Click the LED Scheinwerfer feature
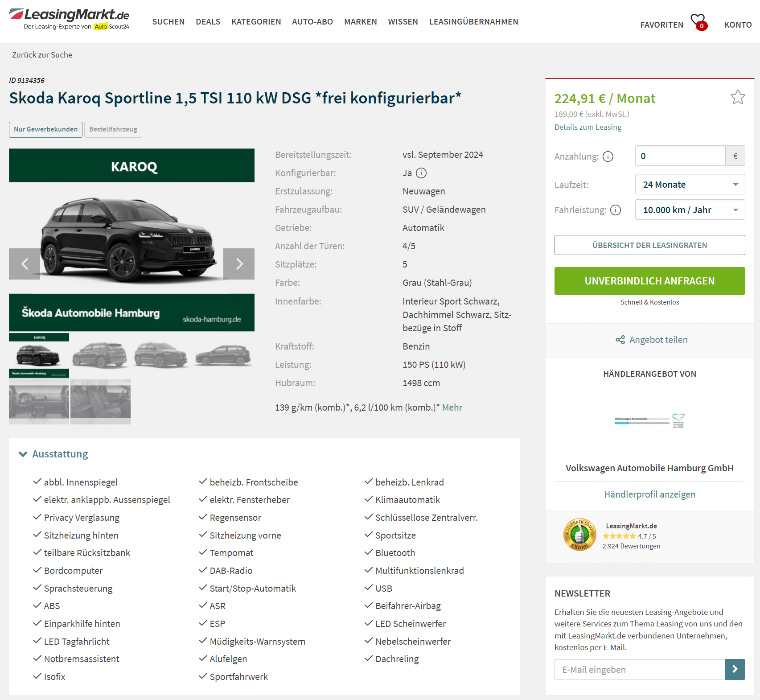 [x=411, y=624]
